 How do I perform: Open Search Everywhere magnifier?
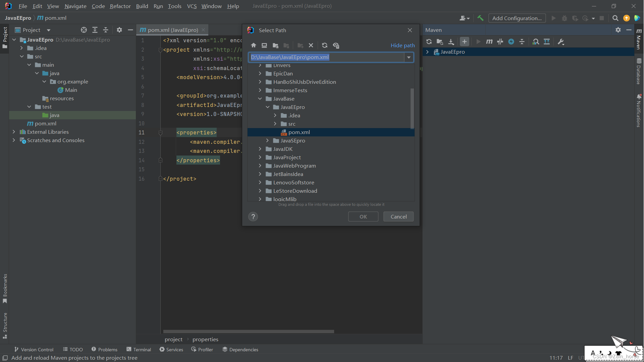615,18
